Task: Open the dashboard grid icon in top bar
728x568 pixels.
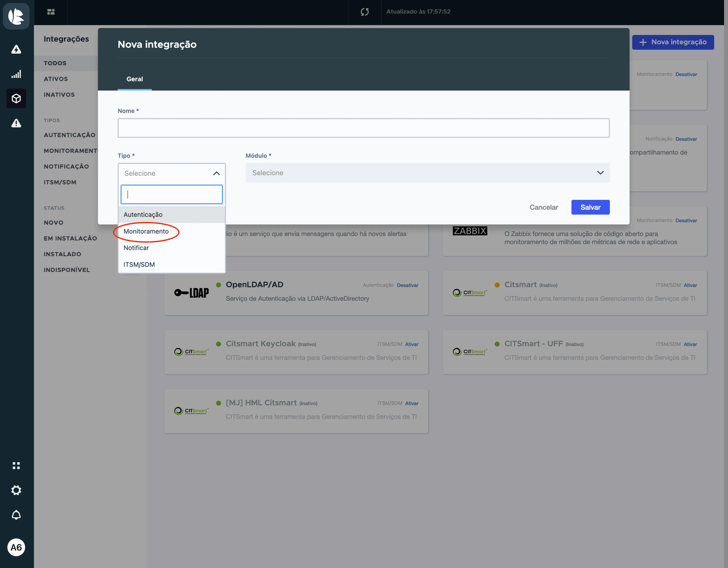Action: click(51, 12)
